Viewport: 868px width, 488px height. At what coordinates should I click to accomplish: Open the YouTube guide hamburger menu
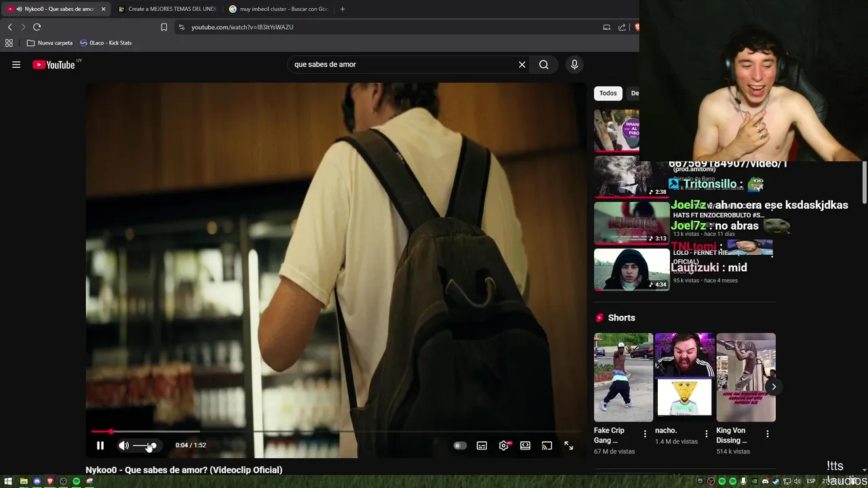(16, 64)
